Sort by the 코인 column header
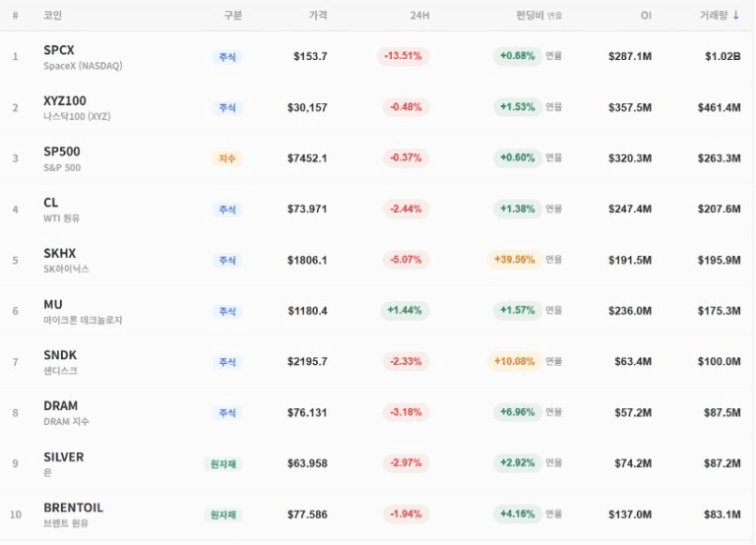The height and width of the screenshot is (545, 756). [52, 16]
